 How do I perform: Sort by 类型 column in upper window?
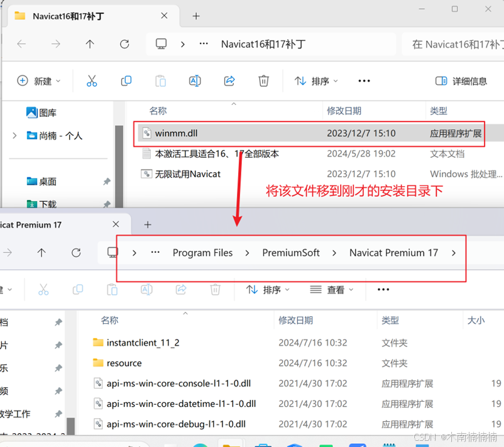click(439, 111)
